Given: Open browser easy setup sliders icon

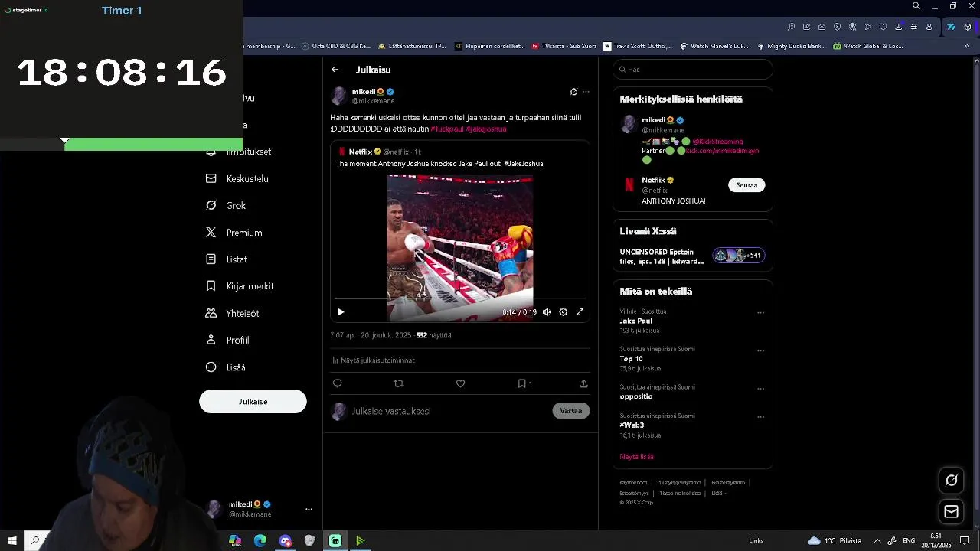Looking at the screenshot, I should point(913,27).
